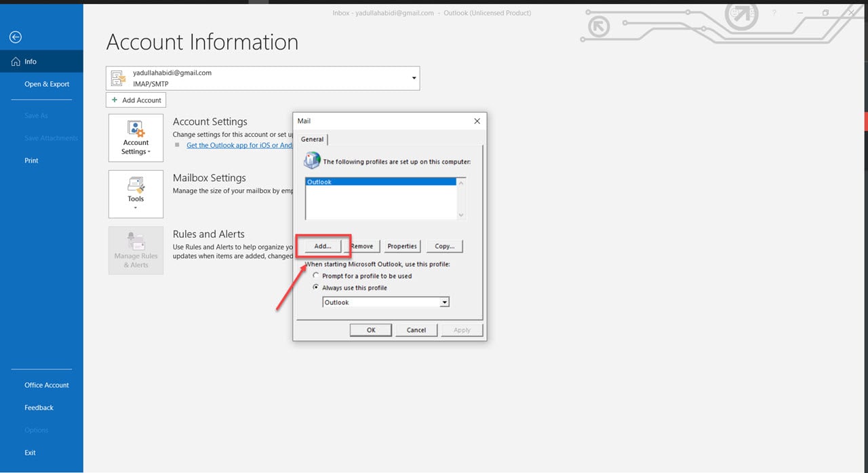The image size is (868, 473).
Task: Click the profile list scroll down arrow
Action: point(462,215)
